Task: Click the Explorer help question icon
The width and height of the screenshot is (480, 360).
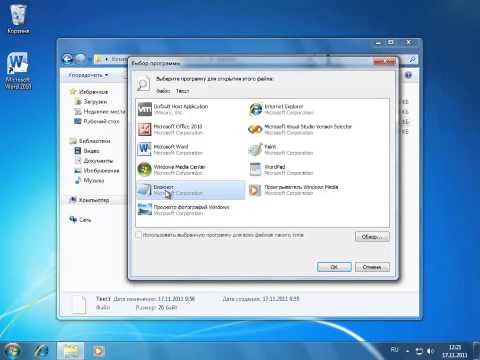Action: (x=409, y=75)
